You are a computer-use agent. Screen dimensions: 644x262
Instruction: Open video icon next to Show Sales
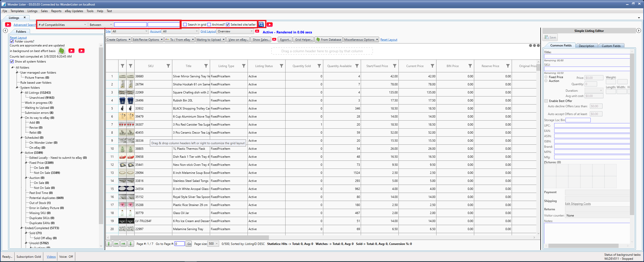(x=274, y=39)
